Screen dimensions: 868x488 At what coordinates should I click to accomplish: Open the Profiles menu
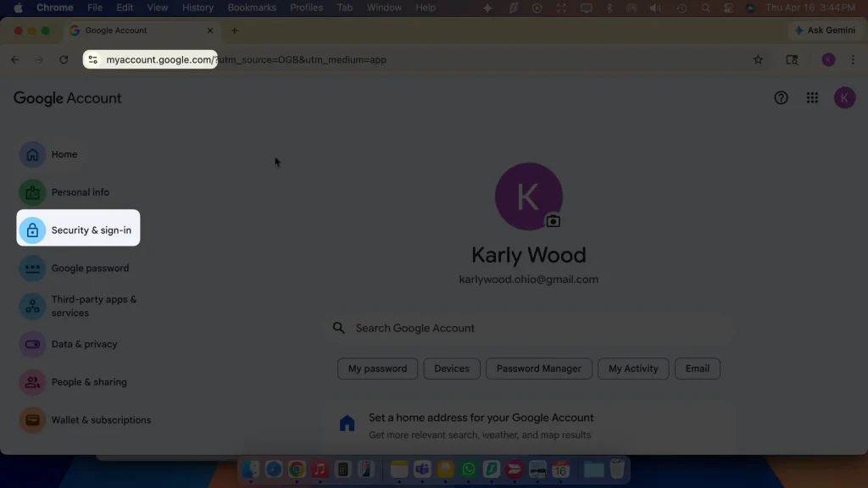click(x=306, y=8)
